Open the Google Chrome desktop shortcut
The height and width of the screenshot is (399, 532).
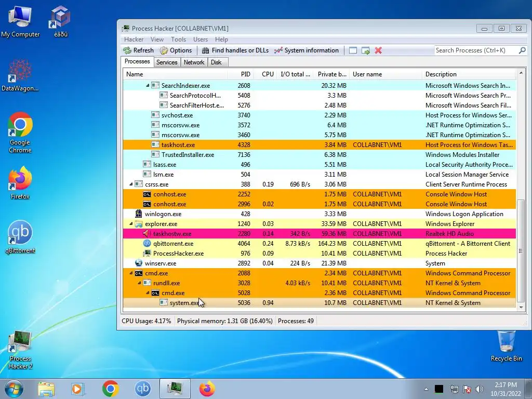coord(20,132)
